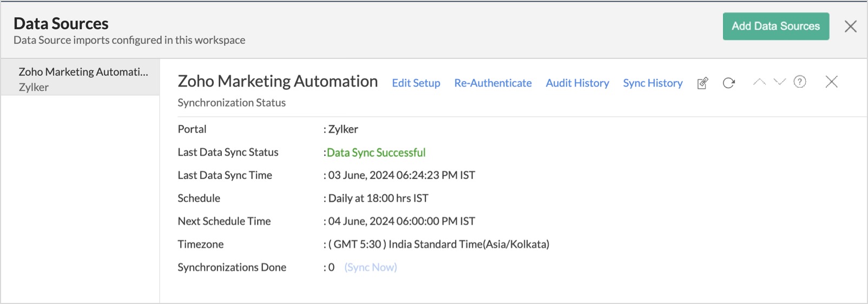The image size is (868, 304).
Task: Go to next data source with down arrow
Action: 779,82
